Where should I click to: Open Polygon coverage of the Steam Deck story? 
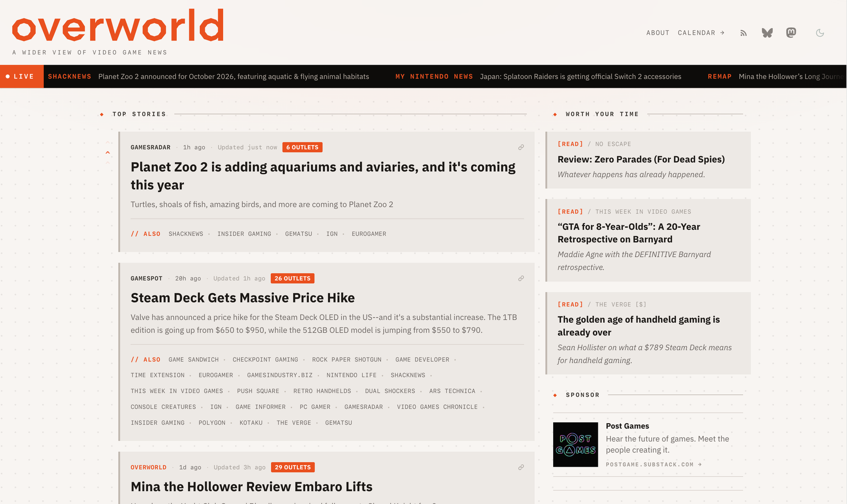[x=212, y=422]
